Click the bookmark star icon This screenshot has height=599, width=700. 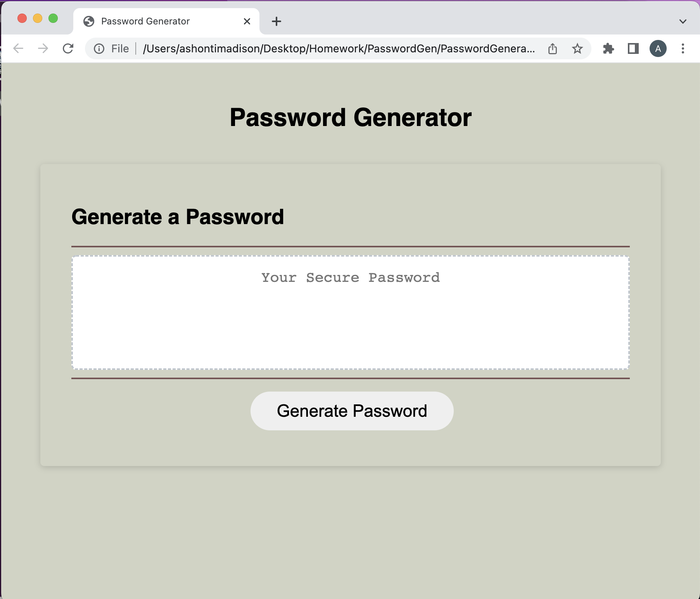tap(577, 48)
